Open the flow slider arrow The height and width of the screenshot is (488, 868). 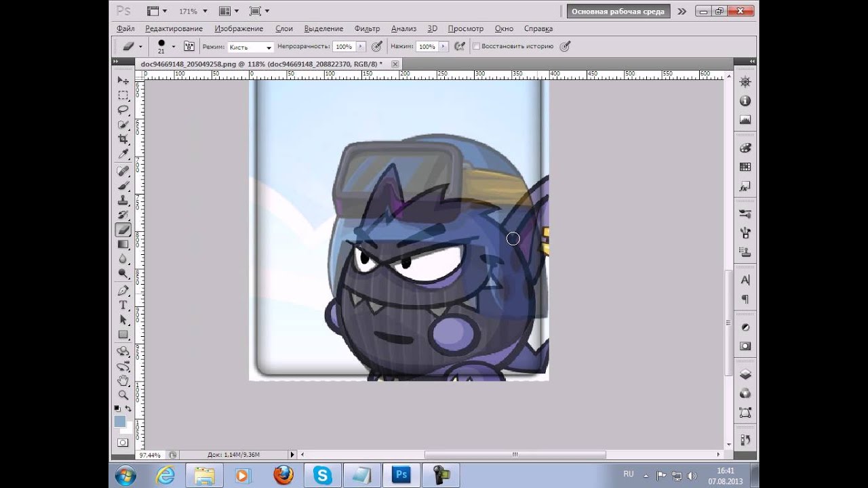(443, 47)
